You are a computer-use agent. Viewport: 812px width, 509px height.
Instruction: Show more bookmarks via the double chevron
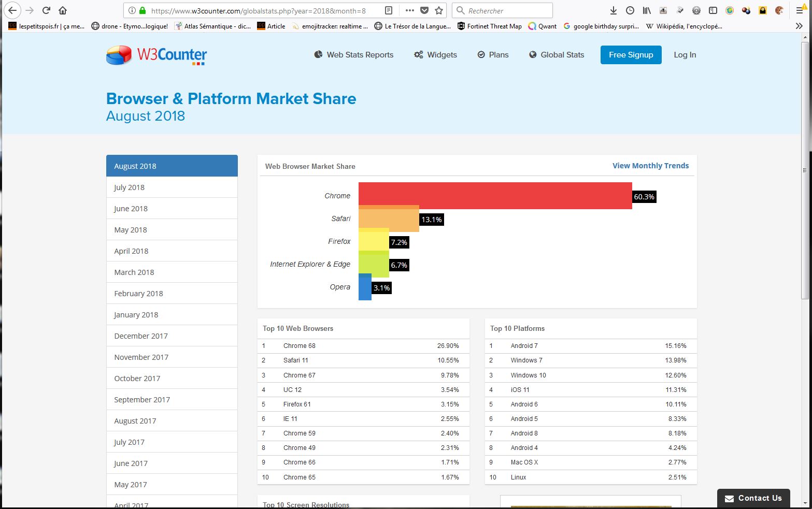(x=799, y=26)
